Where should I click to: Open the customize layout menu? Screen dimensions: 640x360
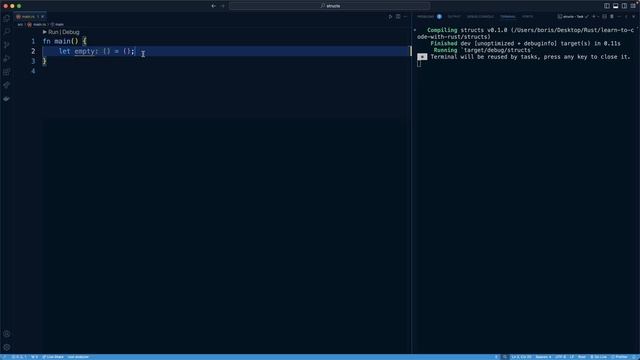point(633,6)
